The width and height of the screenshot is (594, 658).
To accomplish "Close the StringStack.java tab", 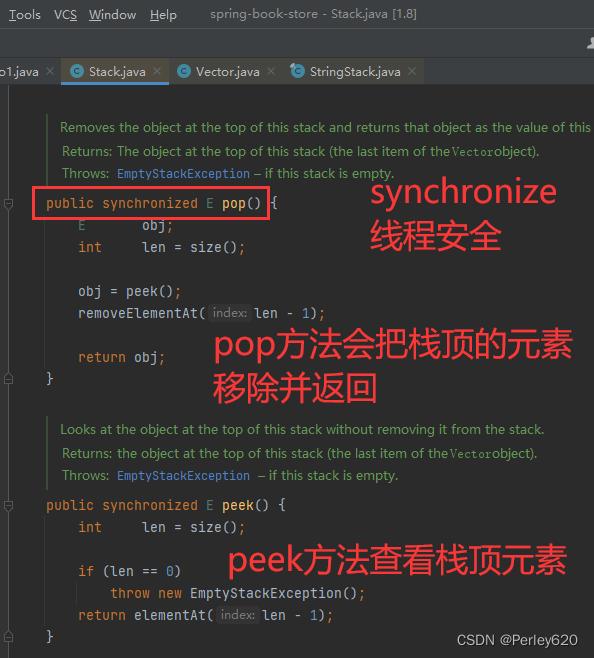I will [412, 71].
